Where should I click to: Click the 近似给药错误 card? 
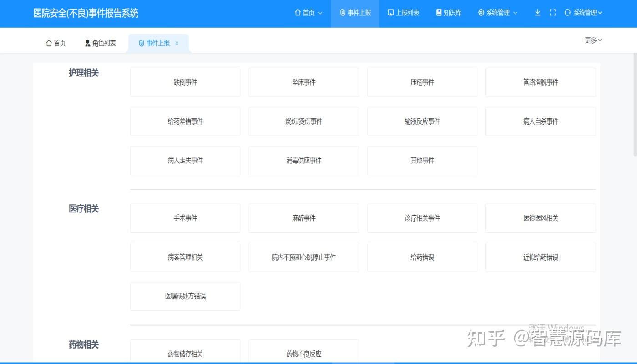click(541, 258)
